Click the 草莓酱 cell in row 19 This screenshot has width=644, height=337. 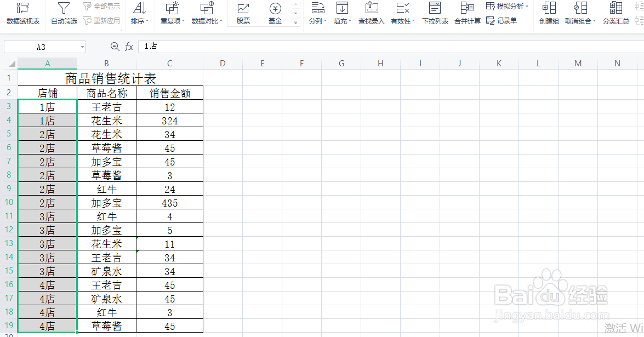coord(107,327)
